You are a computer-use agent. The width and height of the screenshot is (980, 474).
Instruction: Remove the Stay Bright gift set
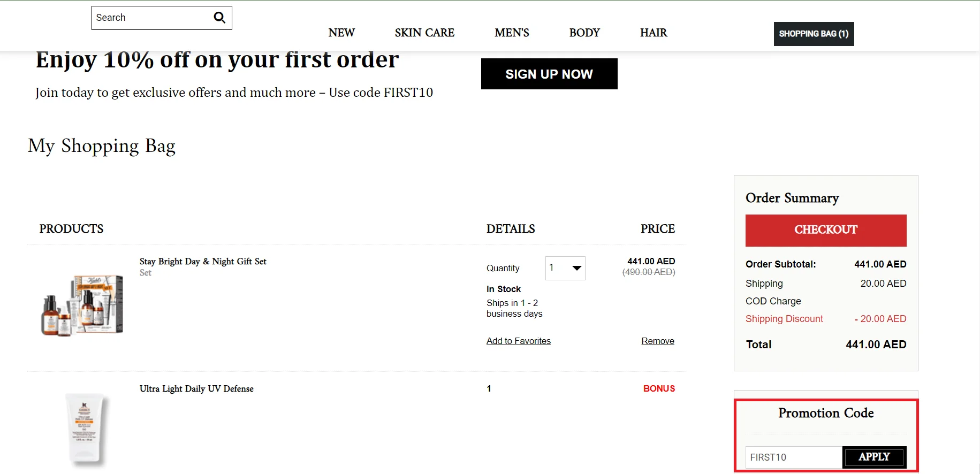point(657,341)
